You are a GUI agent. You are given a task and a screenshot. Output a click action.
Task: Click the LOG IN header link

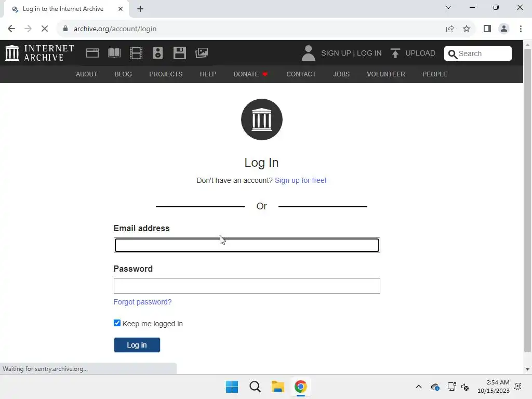[369, 54]
